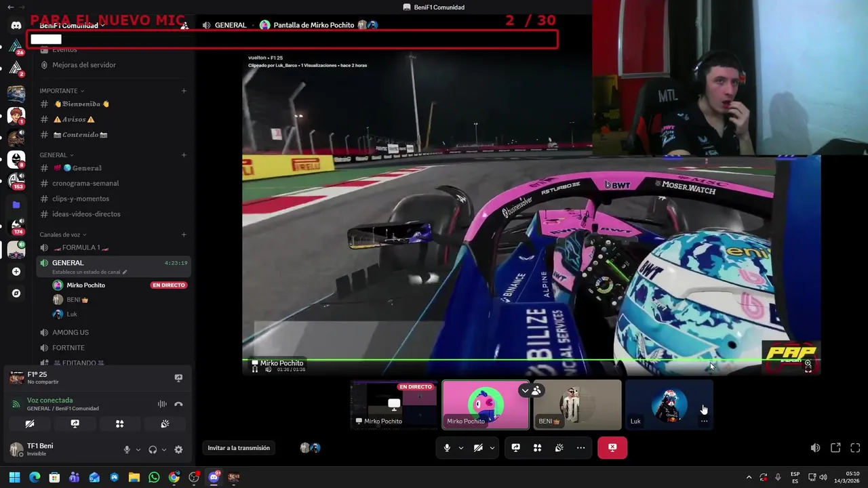Open Mirko Pochito stream thumbnail
Image resolution: width=868 pixels, height=488 pixels.
[394, 405]
